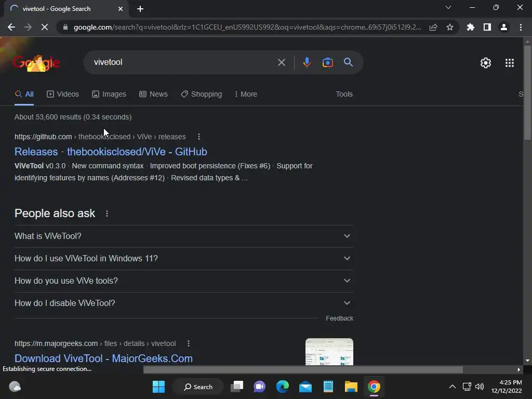Open the Notepad taskbar icon
Viewport: 532px width, 399px height.
coord(328,387)
